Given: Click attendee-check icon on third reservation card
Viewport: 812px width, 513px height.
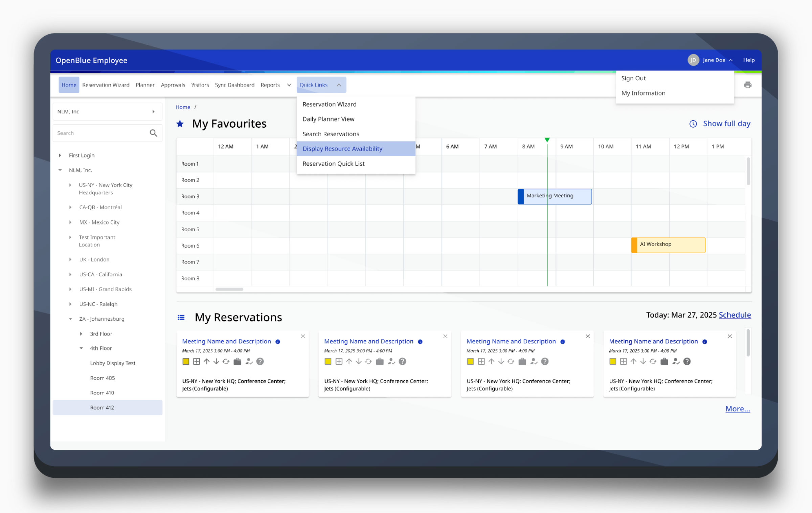Looking at the screenshot, I should tap(534, 362).
